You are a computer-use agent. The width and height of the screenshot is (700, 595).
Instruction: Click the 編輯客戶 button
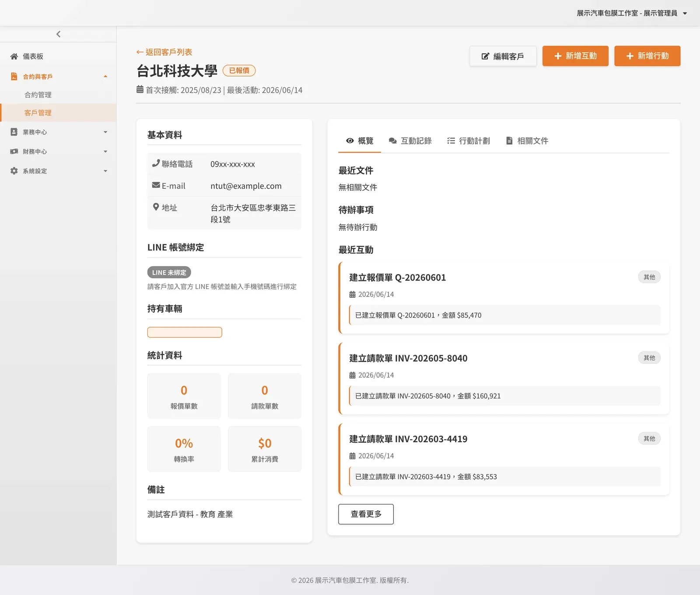click(503, 56)
